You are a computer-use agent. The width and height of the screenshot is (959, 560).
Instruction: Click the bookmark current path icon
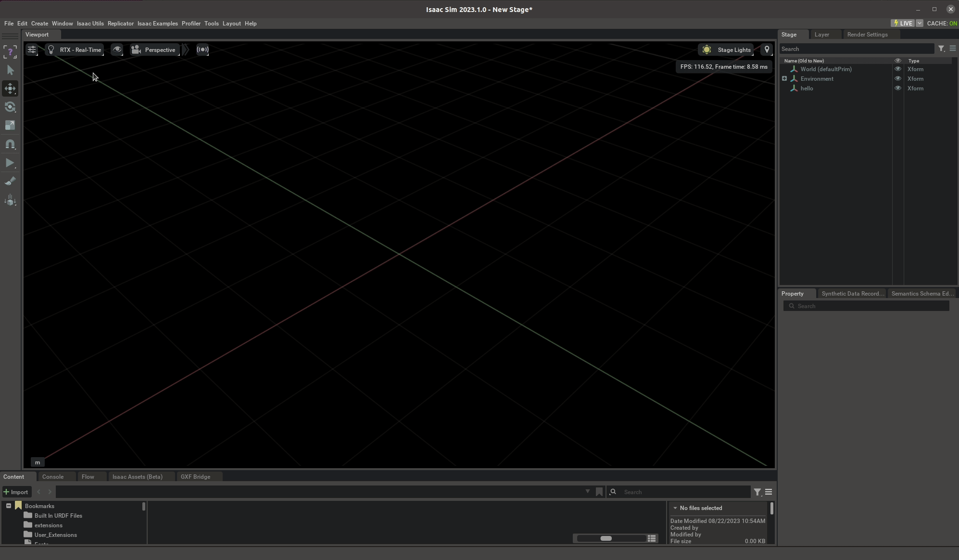tap(599, 492)
